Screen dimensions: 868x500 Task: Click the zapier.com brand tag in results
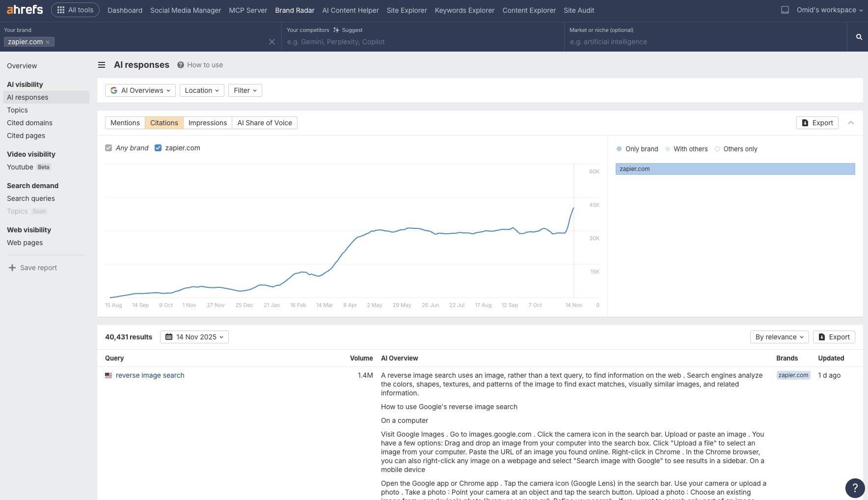(793, 375)
